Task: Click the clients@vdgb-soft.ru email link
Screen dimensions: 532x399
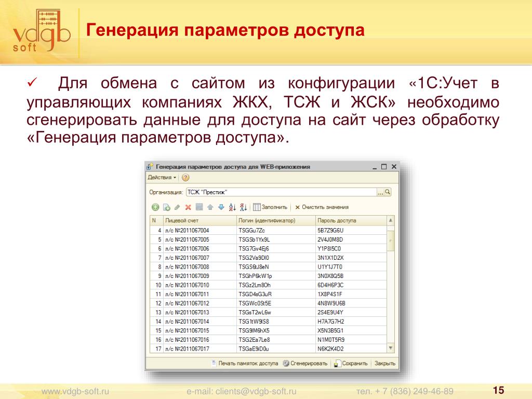Action: [256, 391]
